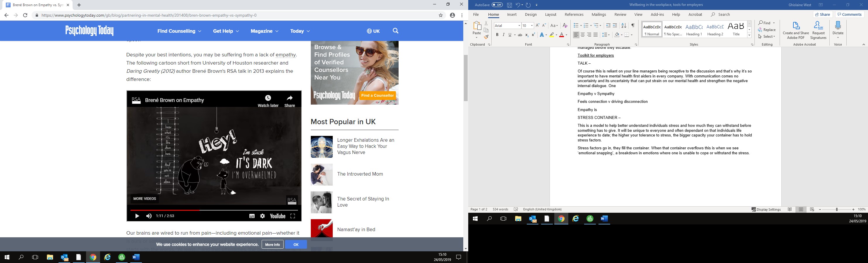Shrink font size with the smaller A icon
The width and height of the screenshot is (868, 263).
tap(544, 25)
